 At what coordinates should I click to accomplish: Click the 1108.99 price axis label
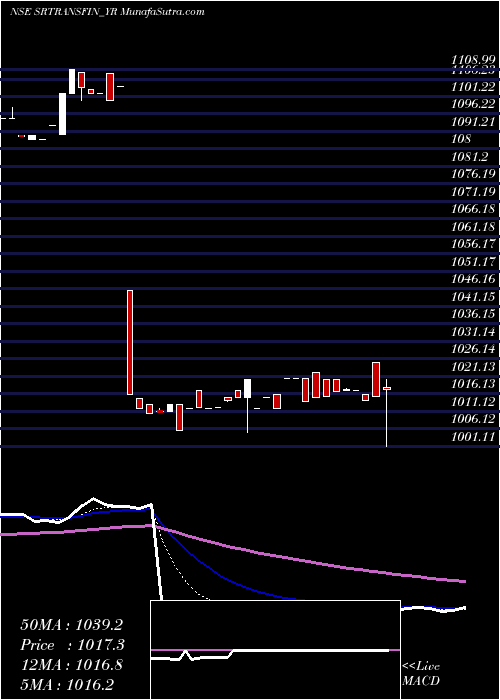tap(472, 59)
